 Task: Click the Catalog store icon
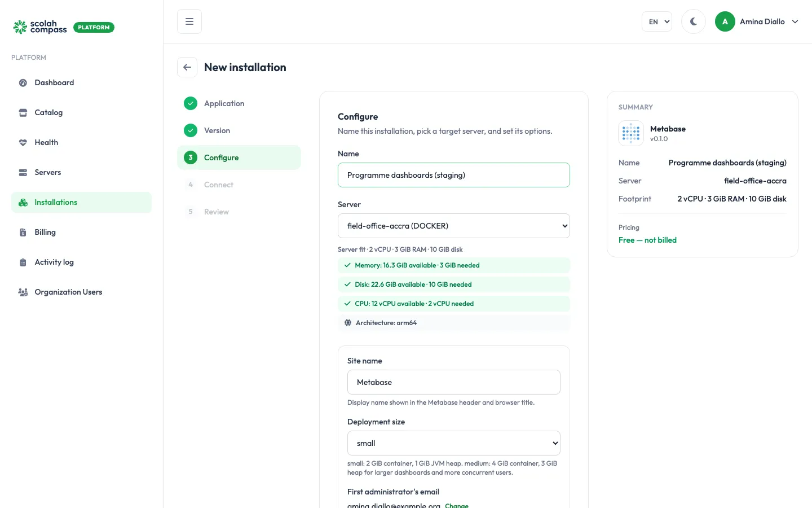pos(23,112)
